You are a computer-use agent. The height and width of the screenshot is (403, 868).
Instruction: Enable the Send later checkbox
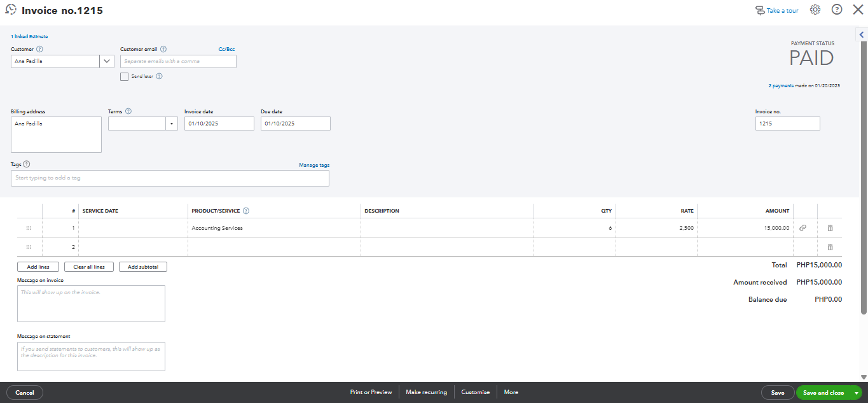125,76
